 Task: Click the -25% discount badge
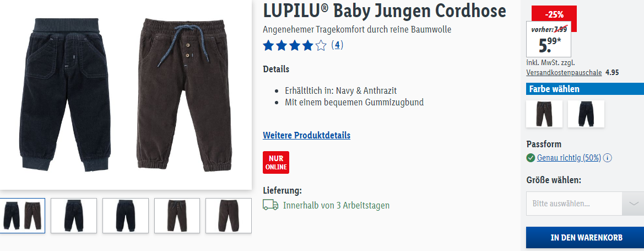point(554,14)
